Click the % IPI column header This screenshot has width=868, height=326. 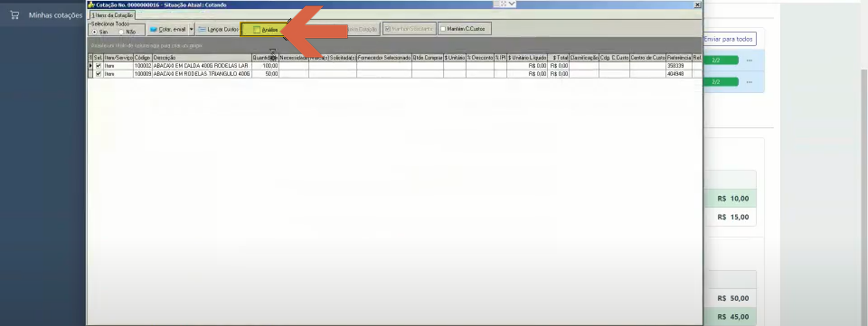pyautogui.click(x=500, y=58)
